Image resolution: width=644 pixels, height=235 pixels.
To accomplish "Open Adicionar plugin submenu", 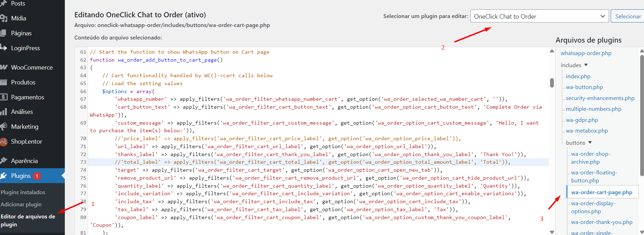I will point(21,205).
